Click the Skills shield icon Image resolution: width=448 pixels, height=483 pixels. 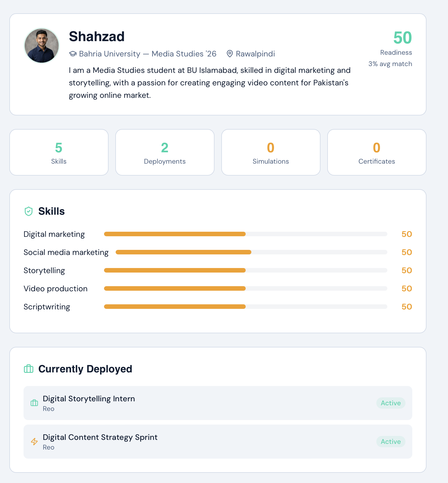pos(29,211)
